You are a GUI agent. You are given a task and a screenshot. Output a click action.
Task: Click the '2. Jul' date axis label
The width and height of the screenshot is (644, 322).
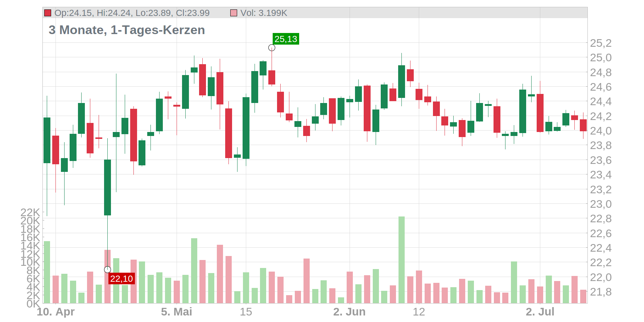click(x=540, y=312)
